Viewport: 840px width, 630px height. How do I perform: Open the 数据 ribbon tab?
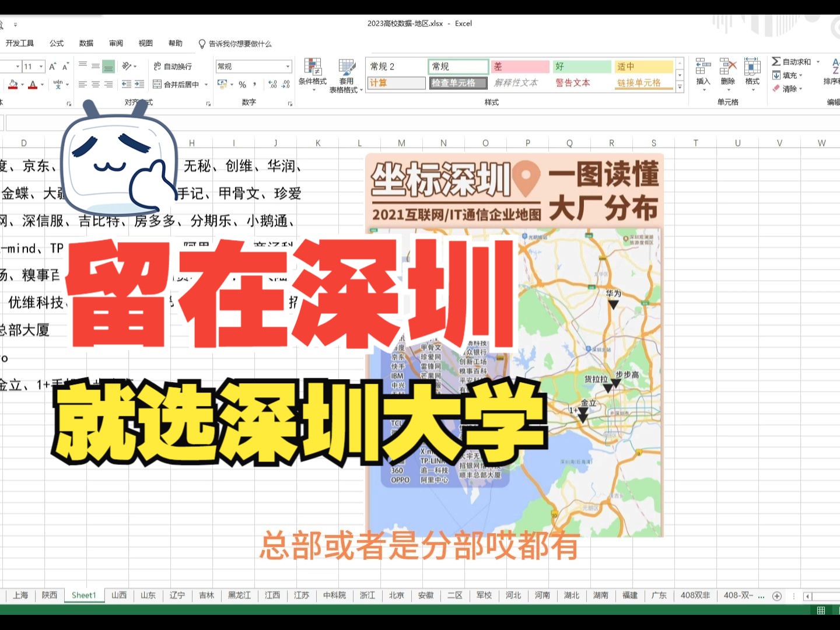click(86, 43)
